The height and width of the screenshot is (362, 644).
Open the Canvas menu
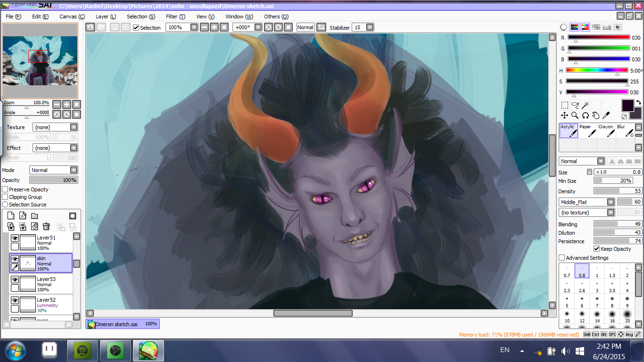pyautogui.click(x=72, y=16)
